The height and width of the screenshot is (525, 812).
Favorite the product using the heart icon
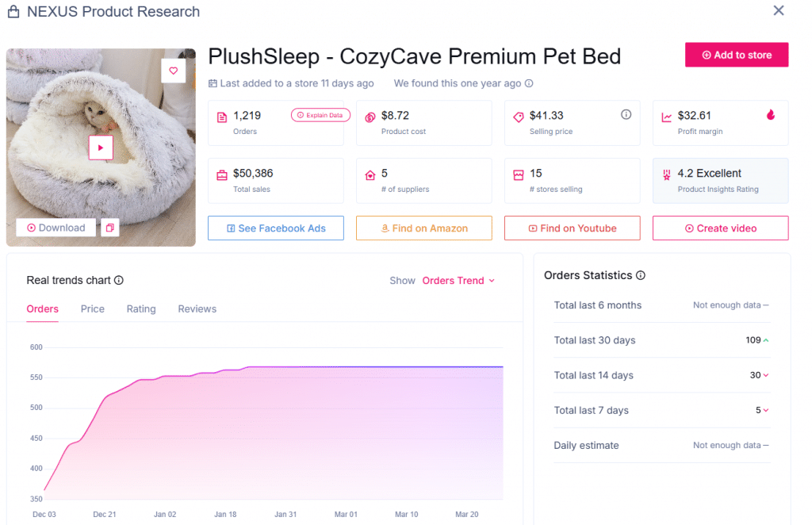click(173, 71)
